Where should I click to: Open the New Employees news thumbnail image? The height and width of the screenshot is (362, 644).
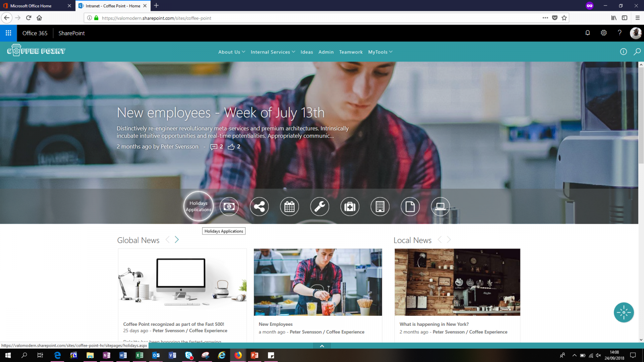click(x=318, y=282)
